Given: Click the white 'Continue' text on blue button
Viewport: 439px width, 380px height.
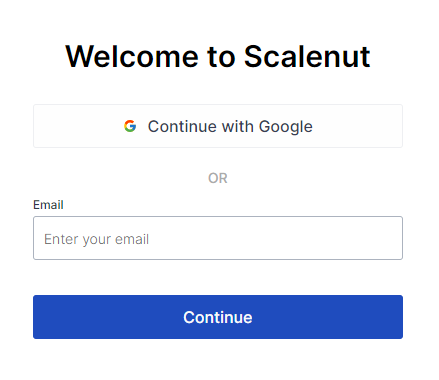Looking at the screenshot, I should point(218,317).
